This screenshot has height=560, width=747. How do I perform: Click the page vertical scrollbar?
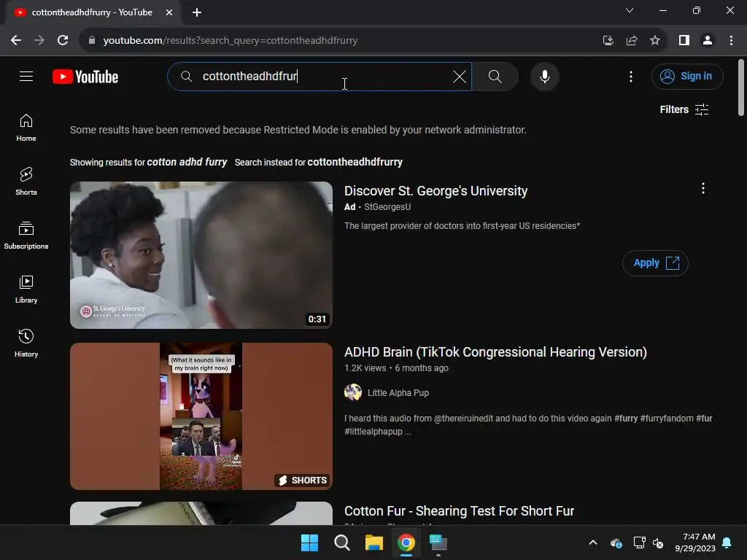[x=741, y=87]
